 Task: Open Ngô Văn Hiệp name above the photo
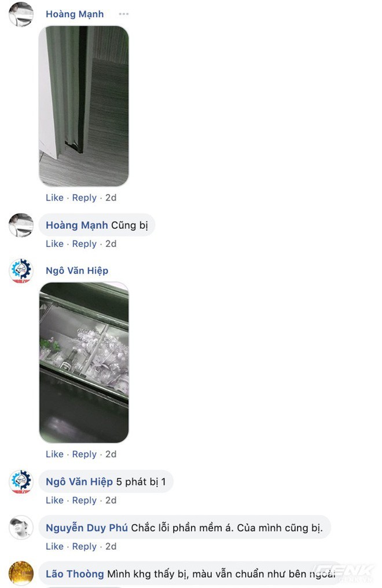(x=77, y=271)
